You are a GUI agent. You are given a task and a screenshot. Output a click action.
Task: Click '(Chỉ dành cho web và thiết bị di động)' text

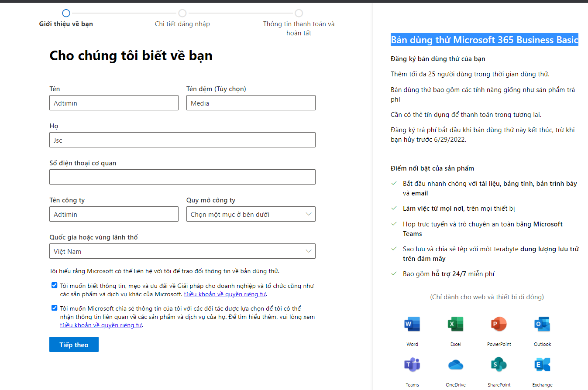tap(487, 297)
